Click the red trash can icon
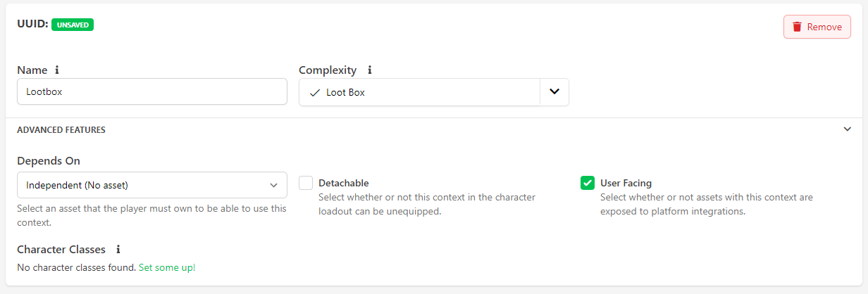868x294 pixels. click(797, 27)
